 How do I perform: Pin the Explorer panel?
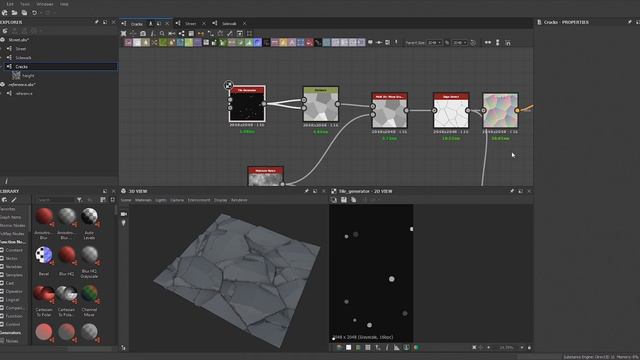click(x=96, y=22)
